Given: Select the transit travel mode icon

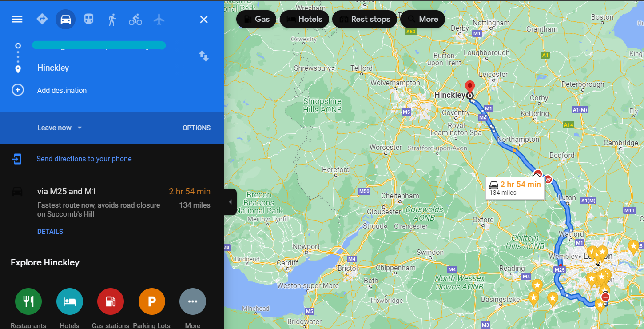Looking at the screenshot, I should click(x=89, y=19).
